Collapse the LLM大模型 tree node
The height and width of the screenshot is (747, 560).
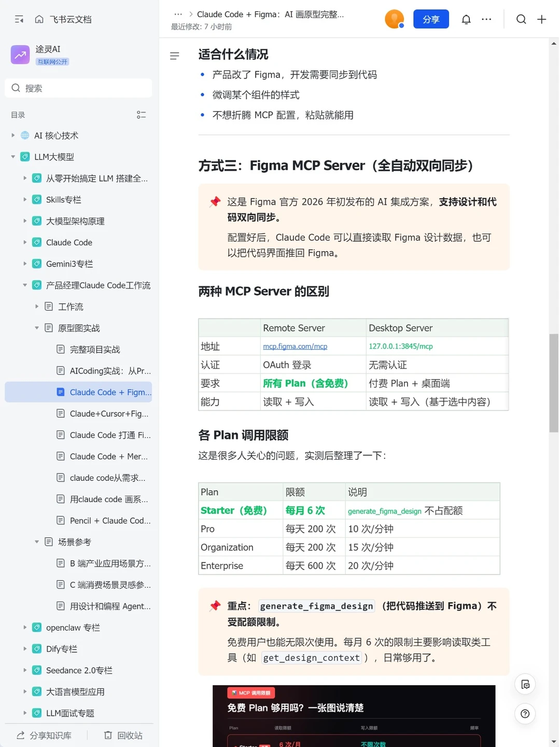pos(13,157)
